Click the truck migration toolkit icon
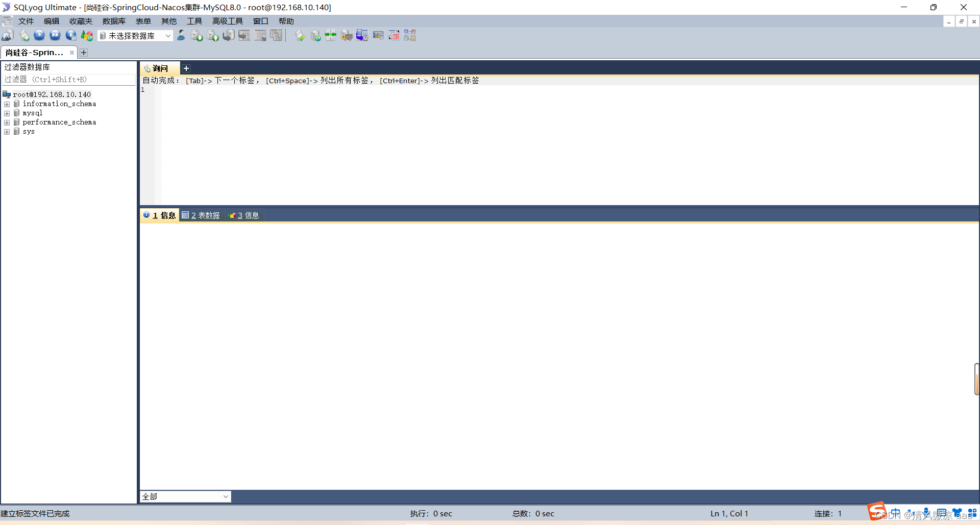This screenshot has height=525, width=980. (x=347, y=35)
